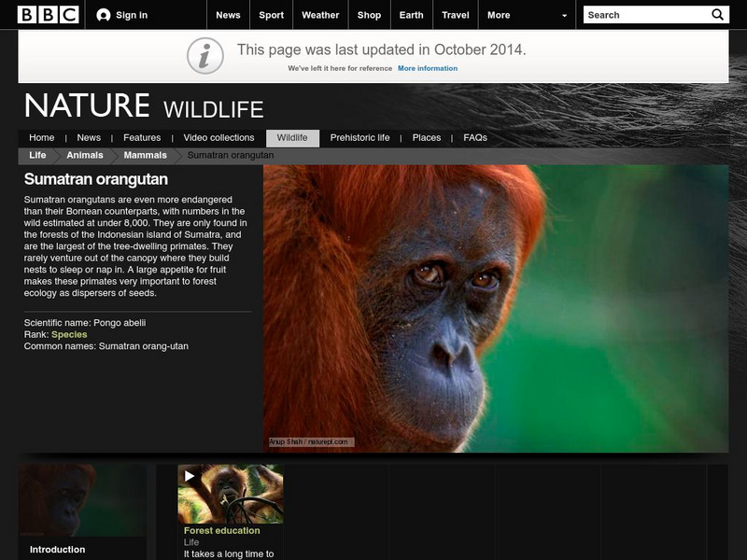Open the Weather section
The height and width of the screenshot is (560, 747).
(x=320, y=15)
